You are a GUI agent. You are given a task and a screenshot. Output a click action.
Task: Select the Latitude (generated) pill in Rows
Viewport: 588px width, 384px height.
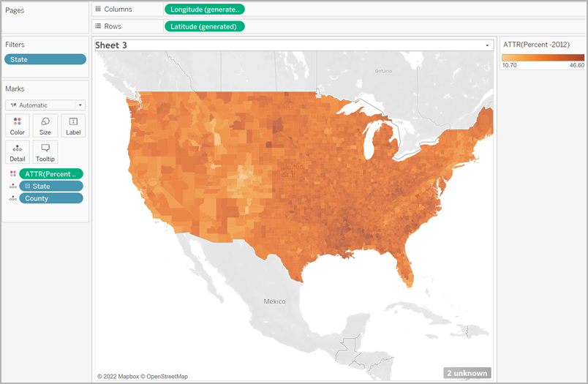pyautogui.click(x=204, y=26)
